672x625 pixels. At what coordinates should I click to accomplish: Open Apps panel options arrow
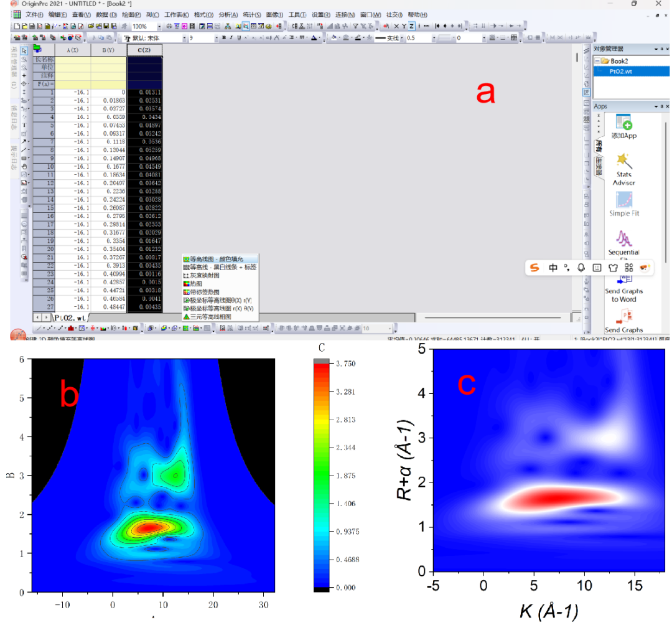pyautogui.click(x=656, y=106)
